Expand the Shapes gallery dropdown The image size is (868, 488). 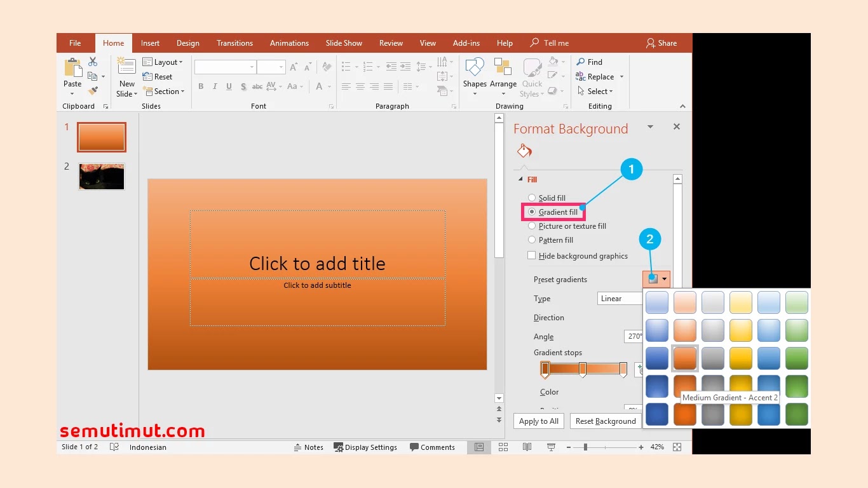(475, 94)
